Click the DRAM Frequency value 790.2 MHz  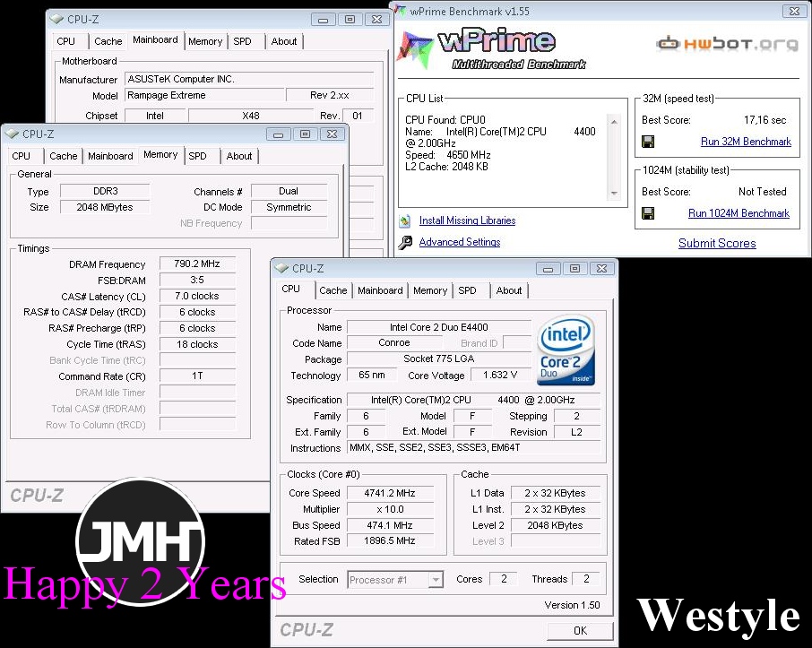point(197,264)
